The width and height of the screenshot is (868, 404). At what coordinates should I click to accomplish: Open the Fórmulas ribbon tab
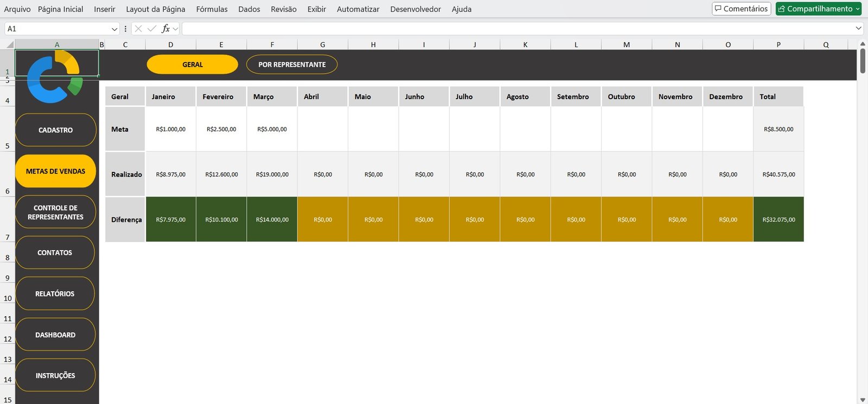(x=212, y=9)
